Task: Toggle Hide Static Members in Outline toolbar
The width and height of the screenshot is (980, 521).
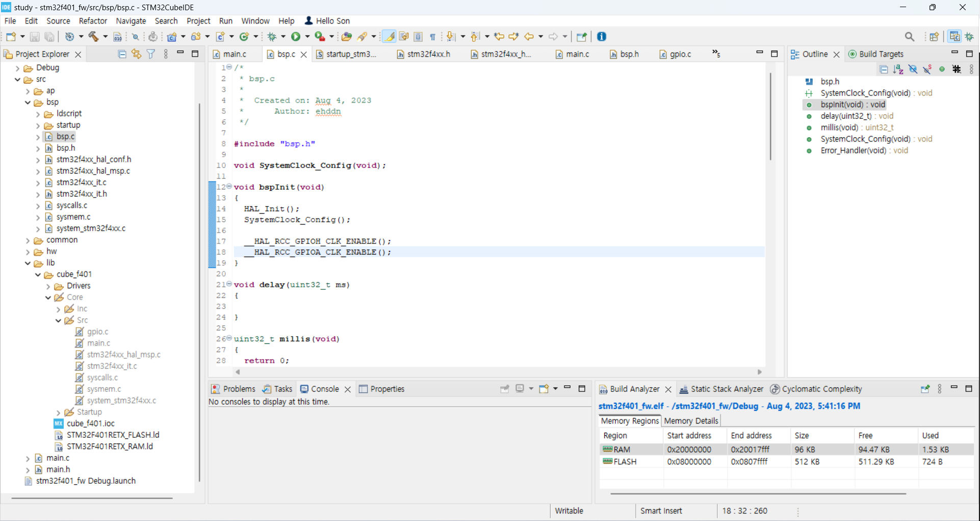Action: (927, 69)
